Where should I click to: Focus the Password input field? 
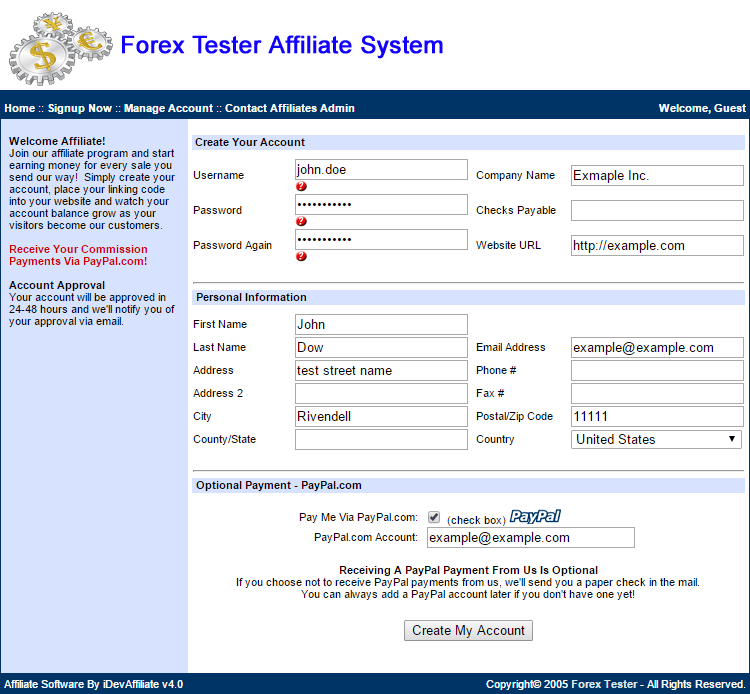coord(381,205)
